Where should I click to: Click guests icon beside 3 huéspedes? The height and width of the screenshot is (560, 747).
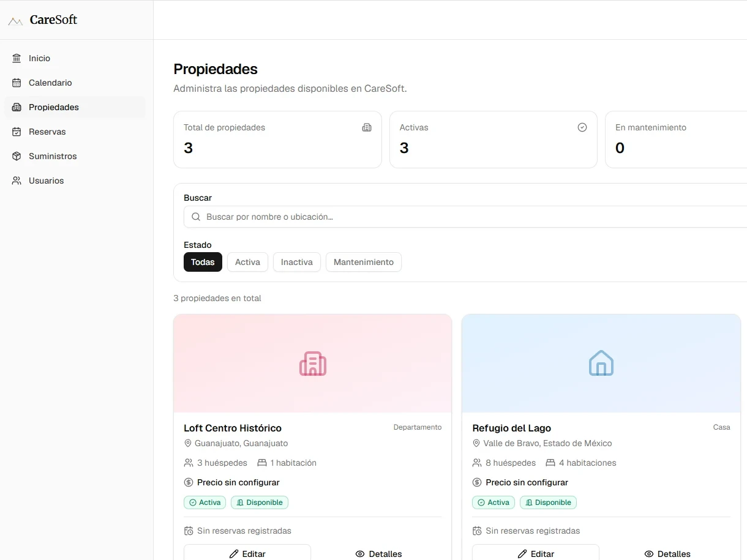coord(189,463)
